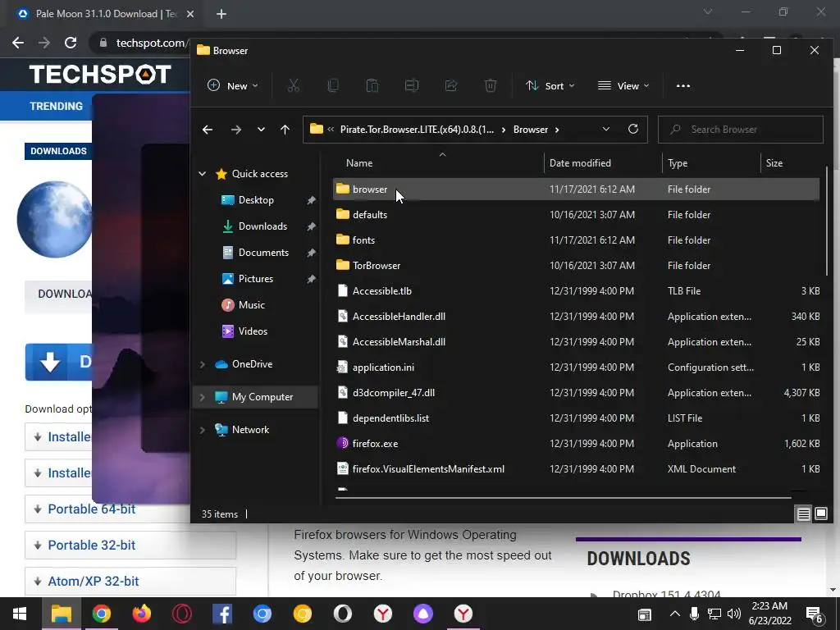840x630 pixels.
Task: Open the View dropdown
Action: pyautogui.click(x=623, y=85)
